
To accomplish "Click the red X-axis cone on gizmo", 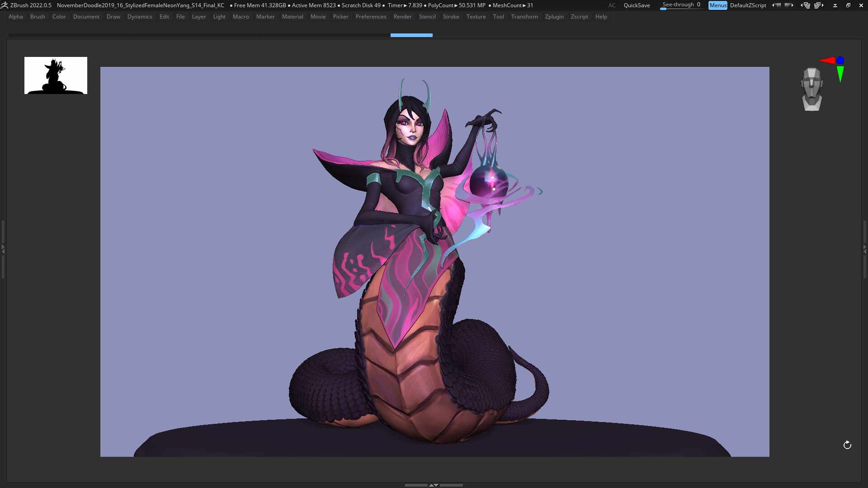I will (x=827, y=61).
